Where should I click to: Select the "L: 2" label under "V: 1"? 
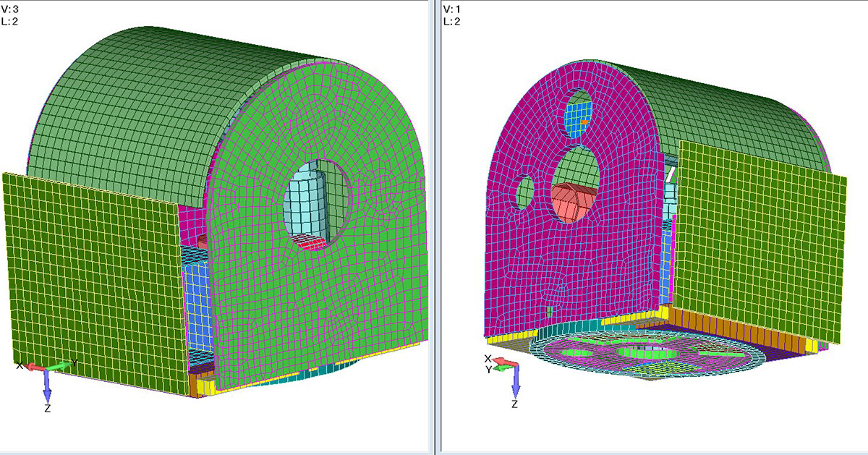click(x=452, y=22)
